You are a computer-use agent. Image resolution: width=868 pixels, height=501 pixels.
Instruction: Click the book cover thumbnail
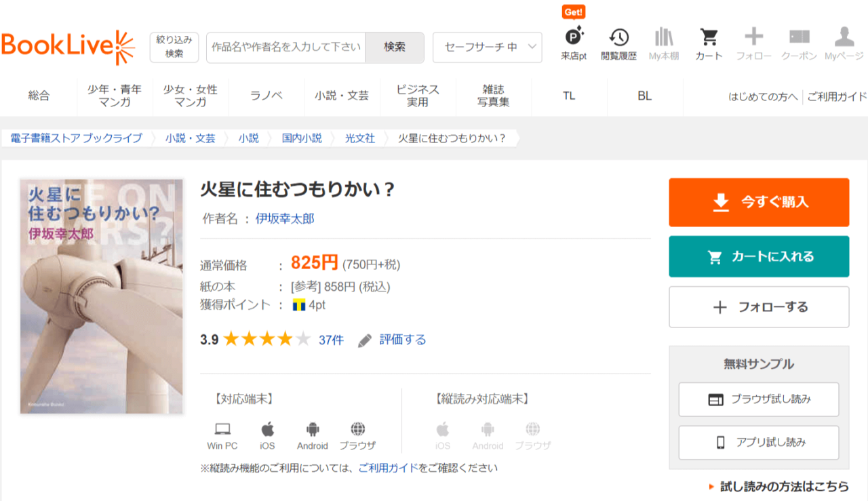pyautogui.click(x=102, y=296)
